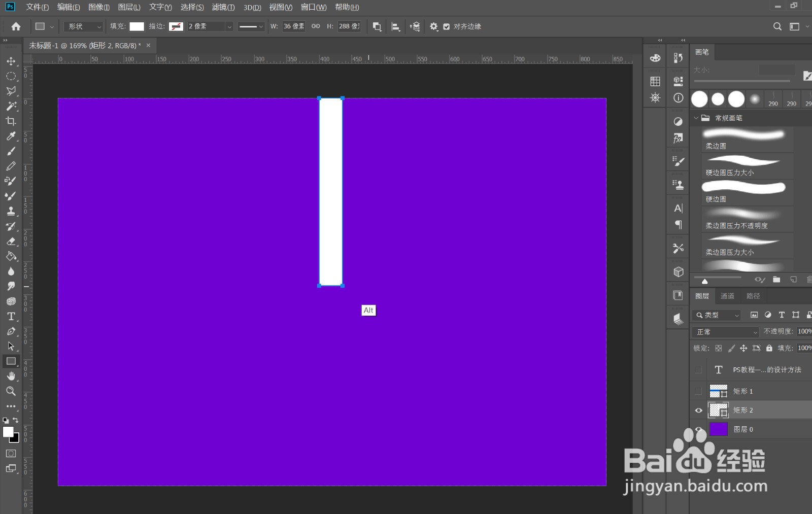The image size is (812, 514).
Task: Hide the 矩形 2 layer
Action: pyautogui.click(x=698, y=410)
